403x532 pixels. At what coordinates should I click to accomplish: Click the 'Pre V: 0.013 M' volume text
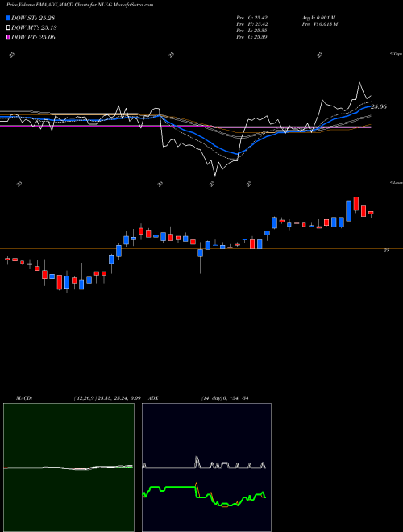click(x=319, y=24)
